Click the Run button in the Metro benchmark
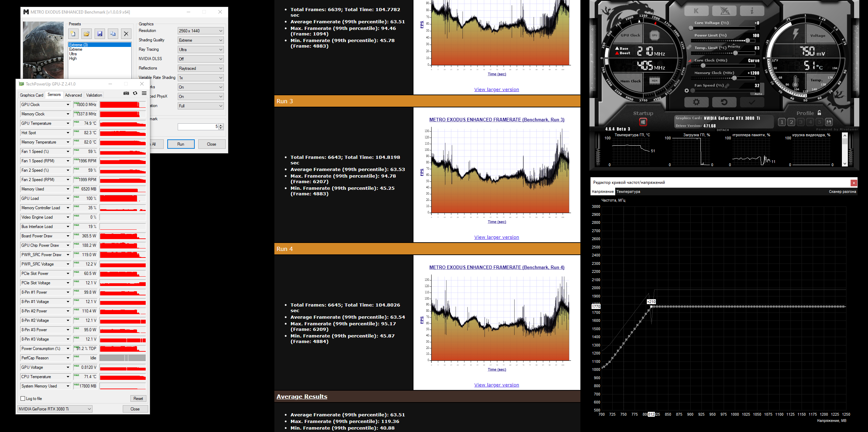The image size is (868, 432). click(181, 144)
